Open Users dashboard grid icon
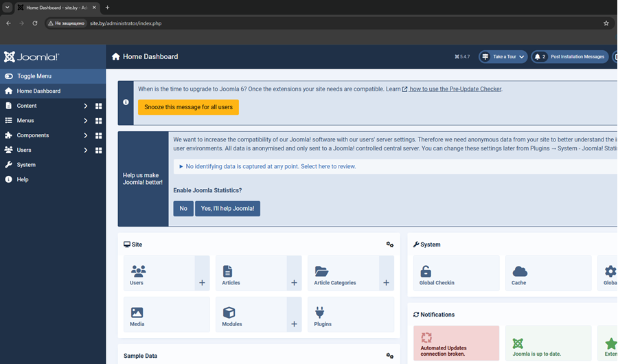The image size is (618, 364). coord(98,150)
